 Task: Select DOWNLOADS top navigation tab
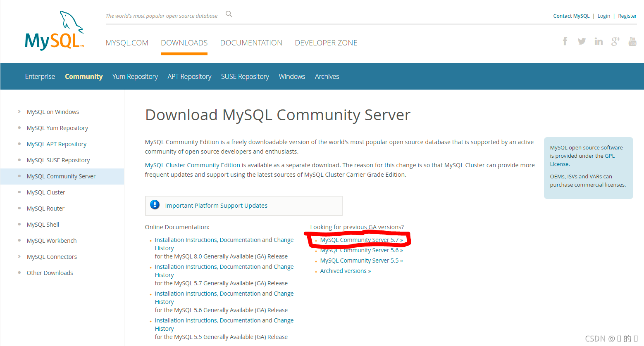click(184, 43)
